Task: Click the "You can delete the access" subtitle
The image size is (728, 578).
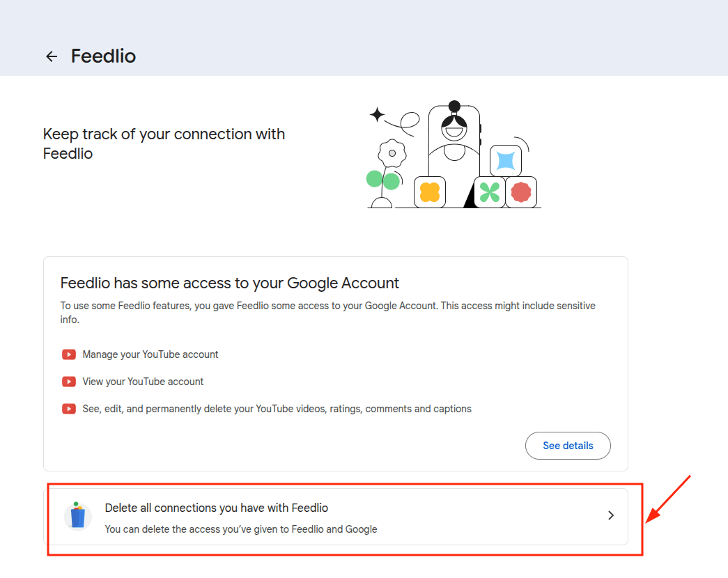Action: tap(241, 529)
